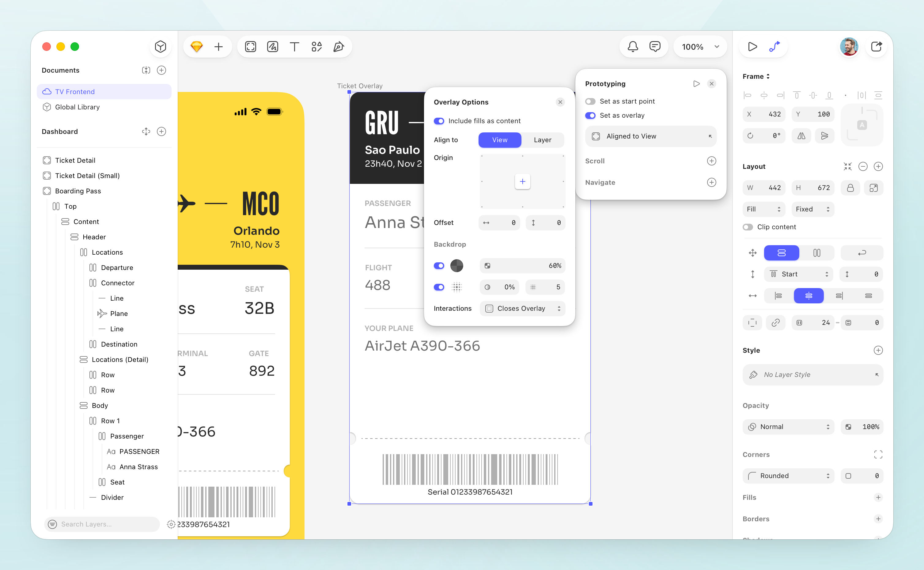This screenshot has width=924, height=570.
Task: Open the comments panel
Action: click(x=655, y=47)
